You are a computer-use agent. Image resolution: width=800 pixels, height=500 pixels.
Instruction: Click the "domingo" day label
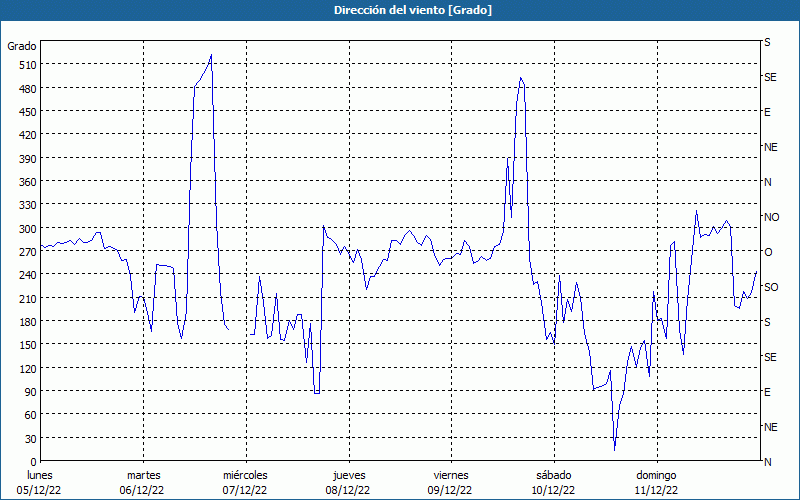(656, 475)
